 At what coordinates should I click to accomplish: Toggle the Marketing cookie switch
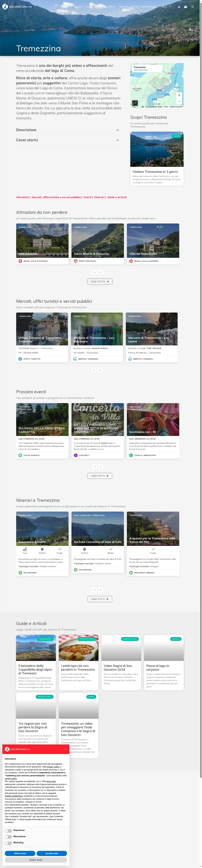click(x=8, y=843)
